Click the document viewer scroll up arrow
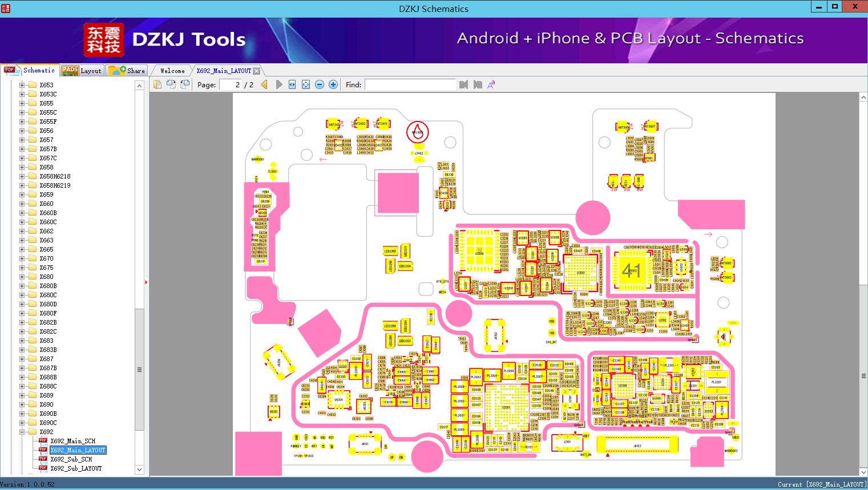This screenshot has height=490, width=868. point(863,98)
